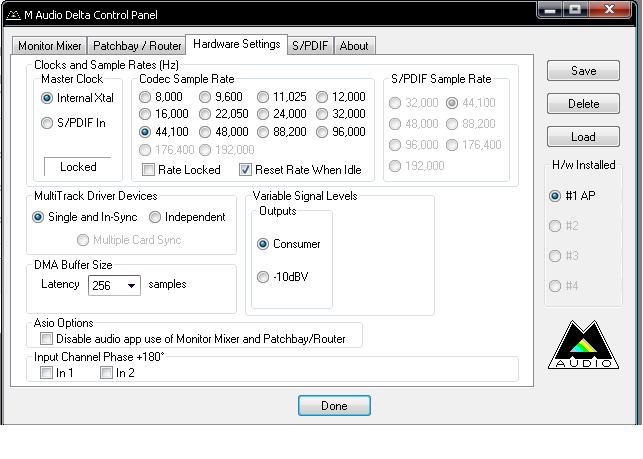Screen dimensions: 643x459
Task: Click the Save button
Action: point(583,71)
